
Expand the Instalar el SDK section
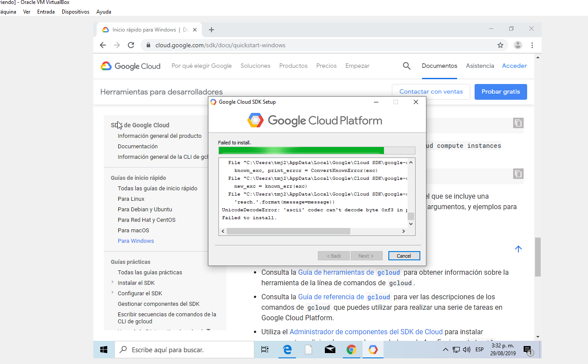[x=113, y=283]
